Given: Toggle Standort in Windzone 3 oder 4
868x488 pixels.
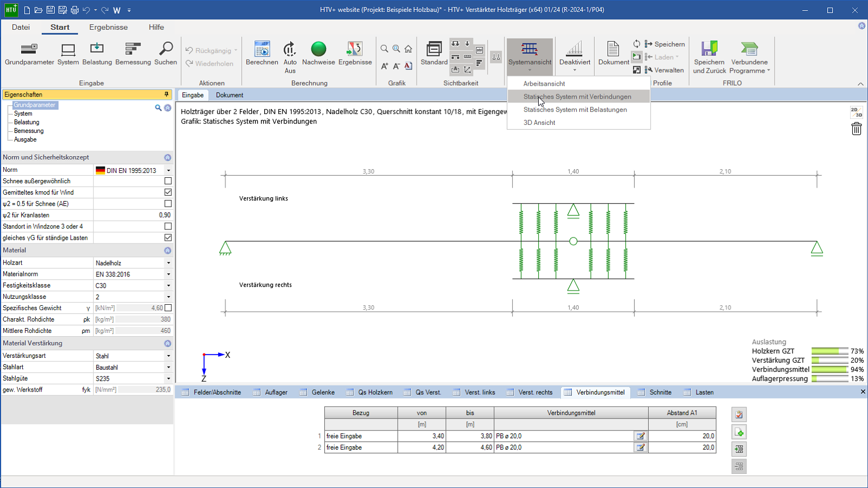Looking at the screenshot, I should (x=168, y=226).
